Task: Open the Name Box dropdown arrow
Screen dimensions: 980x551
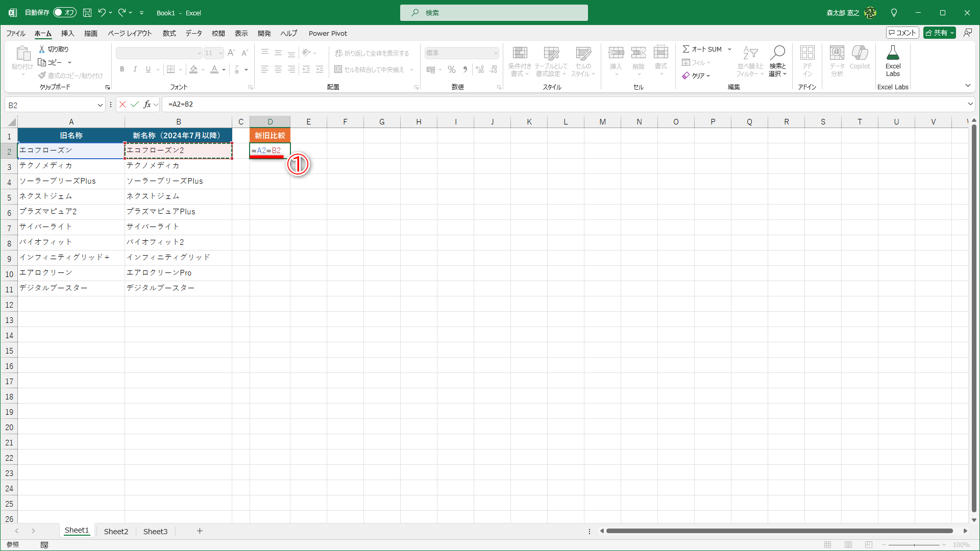Action: click(x=100, y=105)
